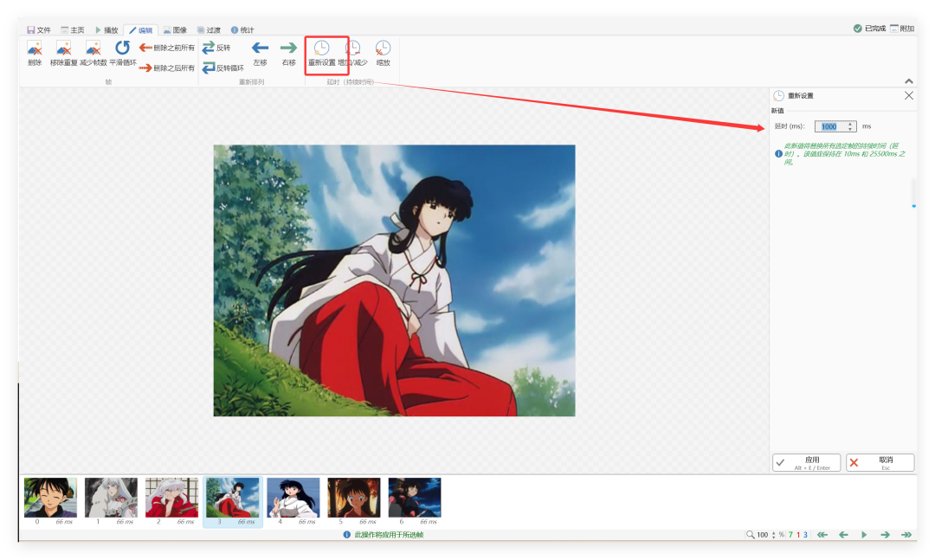This screenshot has width=935, height=560.
Task: Click the zoom up/down spinner in the status bar
Action: [773, 535]
